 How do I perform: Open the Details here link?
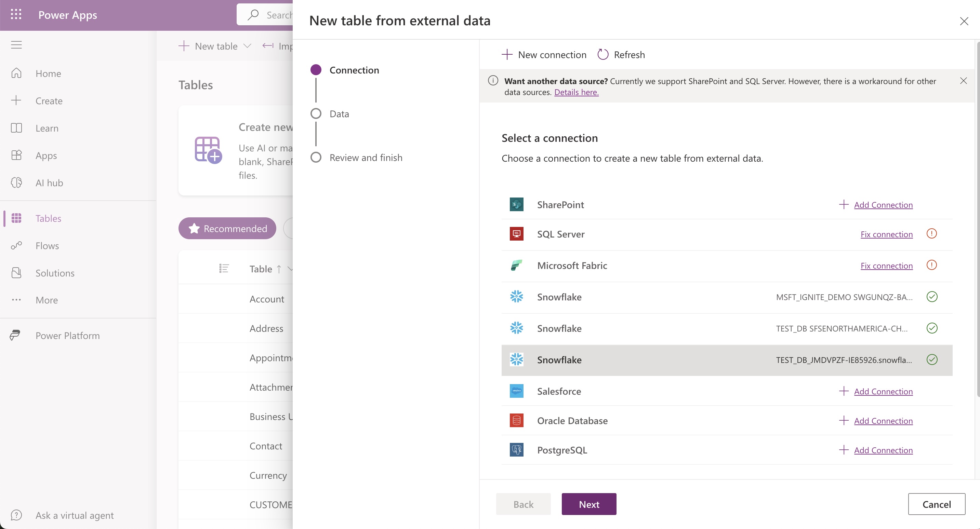(576, 92)
